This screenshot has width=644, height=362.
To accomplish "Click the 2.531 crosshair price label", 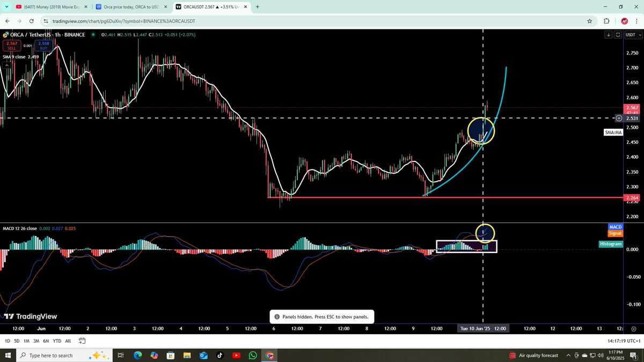I will click(x=632, y=117).
